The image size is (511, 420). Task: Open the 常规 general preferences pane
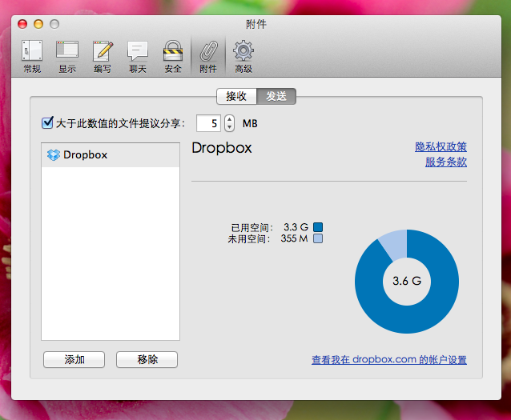[32, 56]
